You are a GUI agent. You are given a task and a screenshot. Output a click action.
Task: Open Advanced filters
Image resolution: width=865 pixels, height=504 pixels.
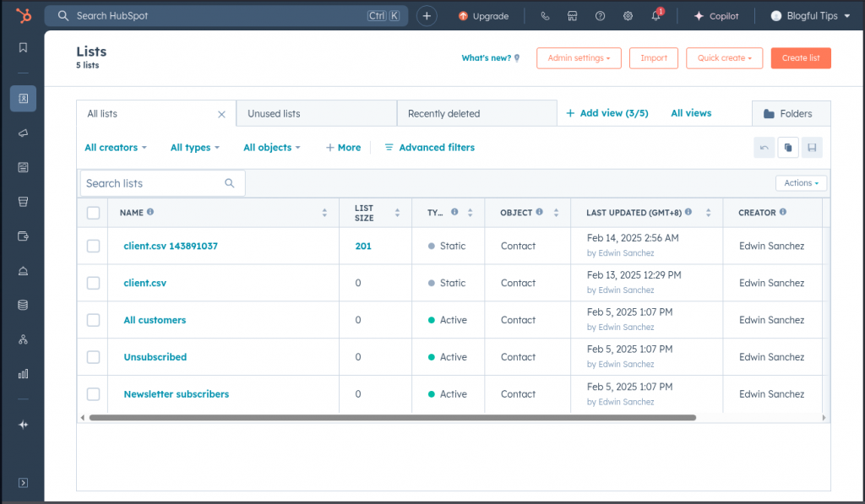pos(429,147)
